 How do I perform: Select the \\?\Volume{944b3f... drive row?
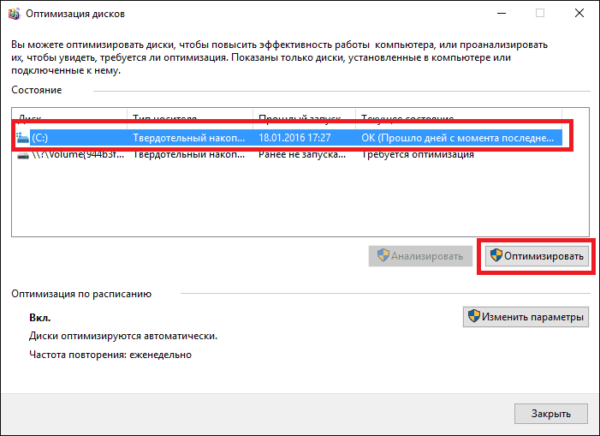[x=289, y=155]
